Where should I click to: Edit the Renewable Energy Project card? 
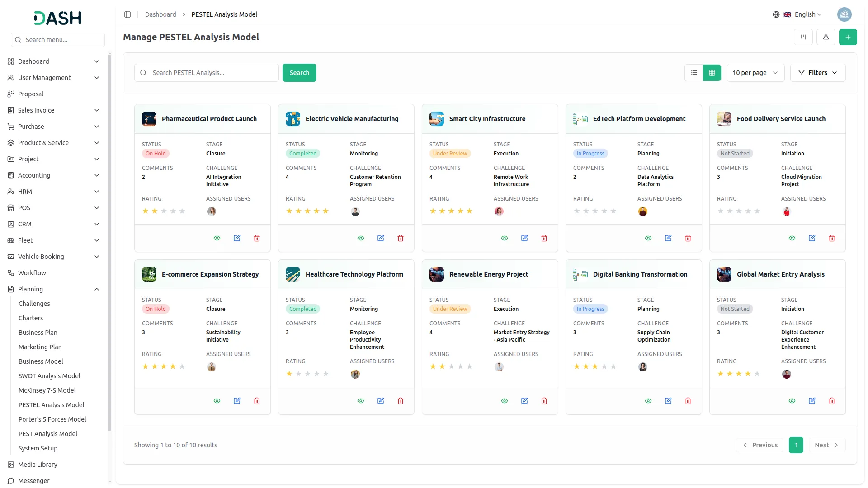pos(524,401)
